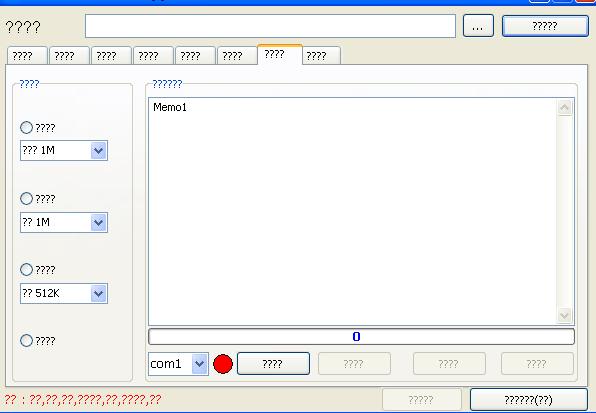Image resolution: width=596 pixels, height=413 pixels.
Task: Click the greyed-out button left of "??????(??)"
Action: [422, 400]
